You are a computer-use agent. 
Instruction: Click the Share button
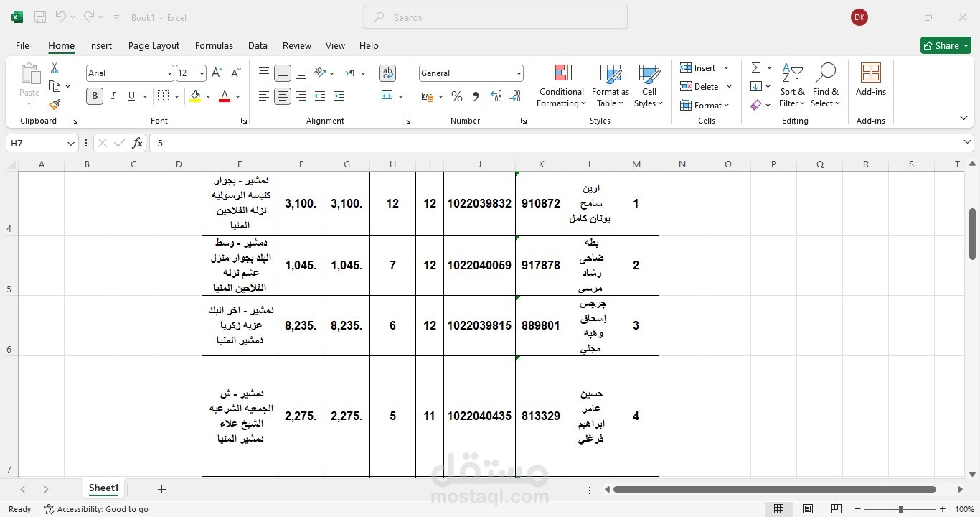point(946,45)
